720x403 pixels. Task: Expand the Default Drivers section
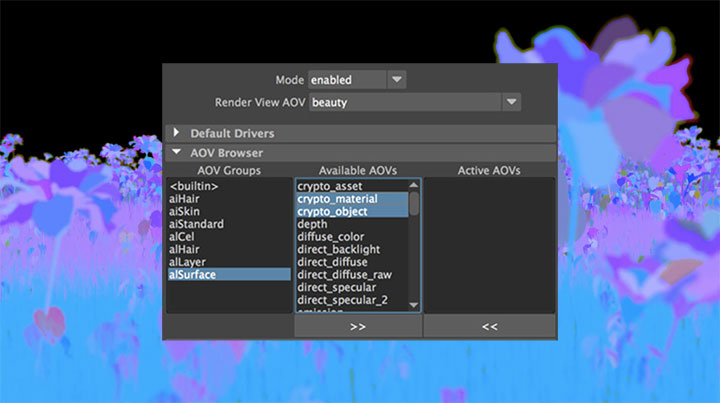[178, 133]
